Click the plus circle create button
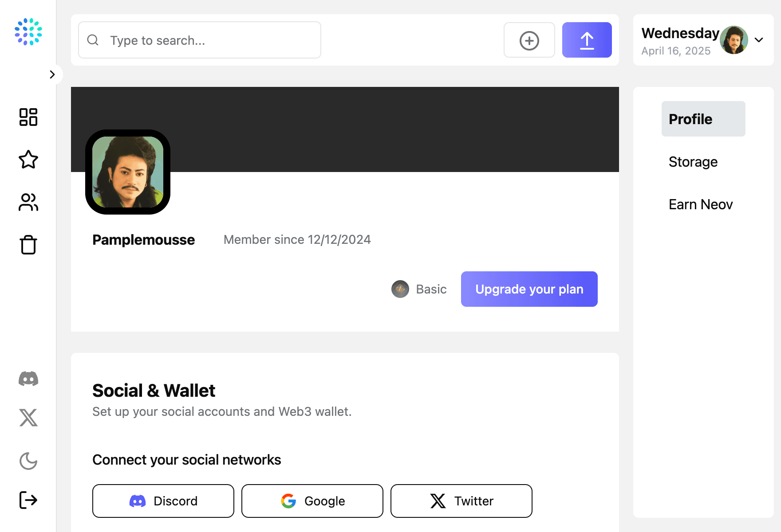 [x=529, y=40]
